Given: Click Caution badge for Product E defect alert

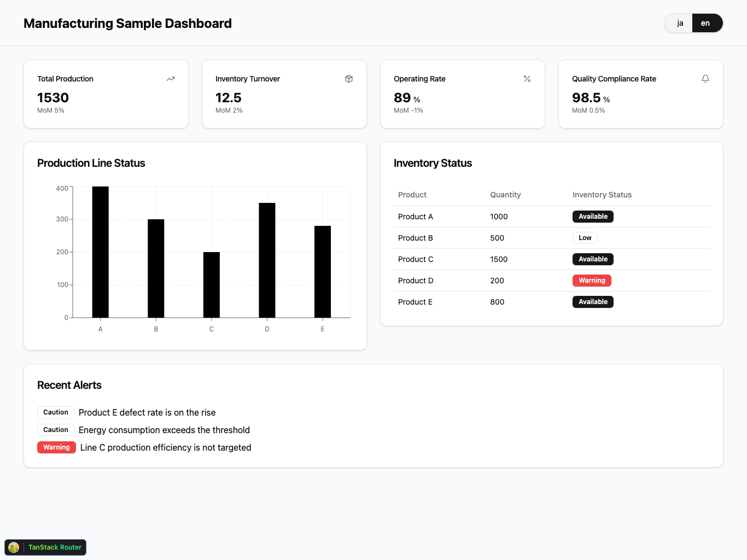Looking at the screenshot, I should (56, 412).
